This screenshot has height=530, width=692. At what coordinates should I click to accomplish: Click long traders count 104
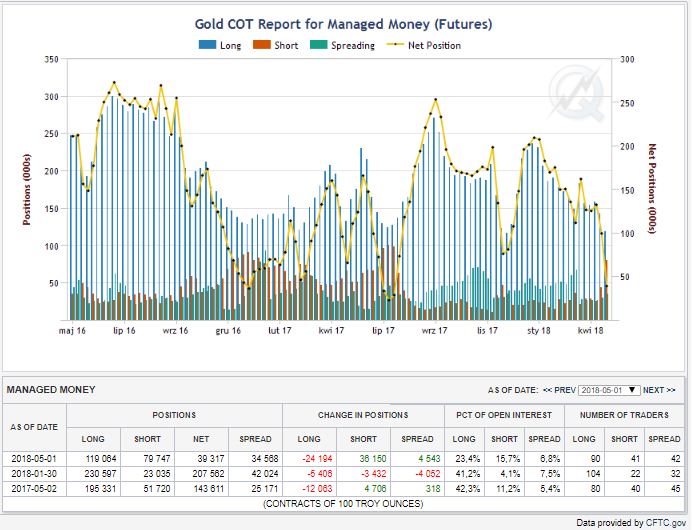tap(593, 474)
